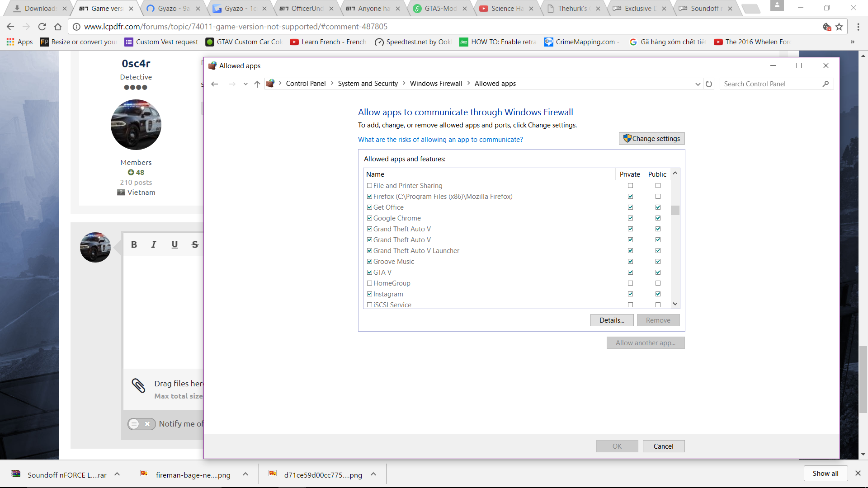This screenshot has width=868, height=488.
Task: Click Chrome home button icon
Action: pyautogui.click(x=58, y=27)
